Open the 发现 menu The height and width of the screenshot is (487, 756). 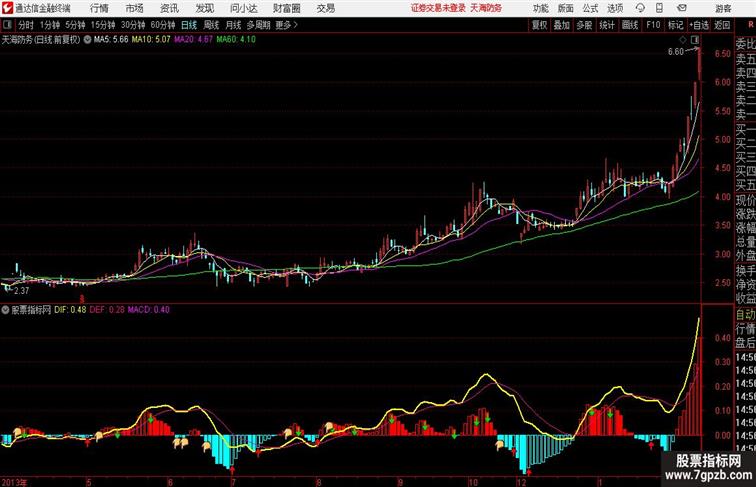click(x=204, y=8)
